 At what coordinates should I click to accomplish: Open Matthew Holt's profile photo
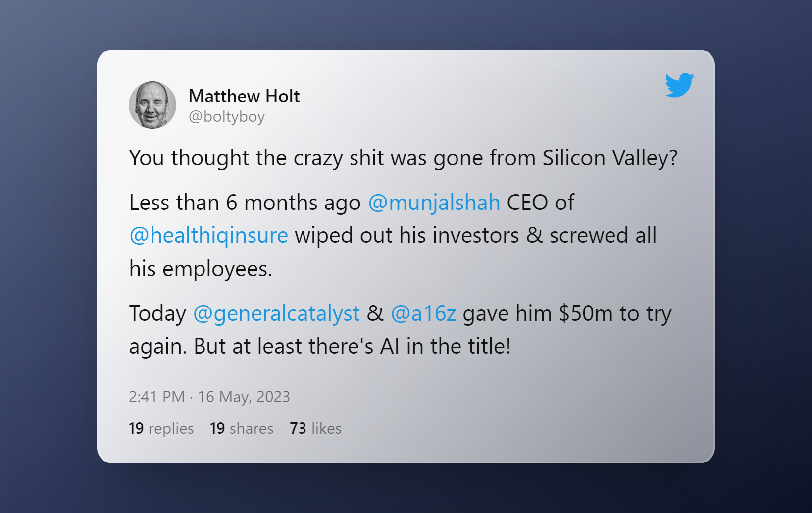coord(152,105)
